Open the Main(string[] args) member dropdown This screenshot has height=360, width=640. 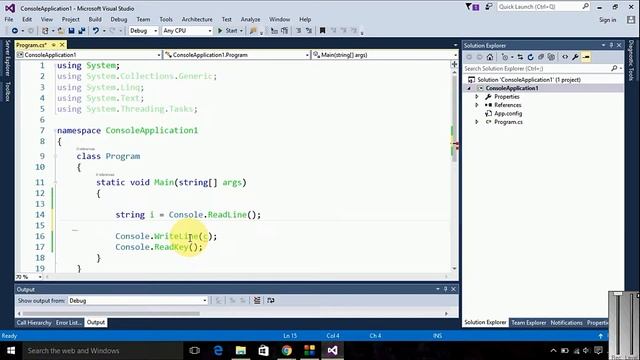pos(385,55)
